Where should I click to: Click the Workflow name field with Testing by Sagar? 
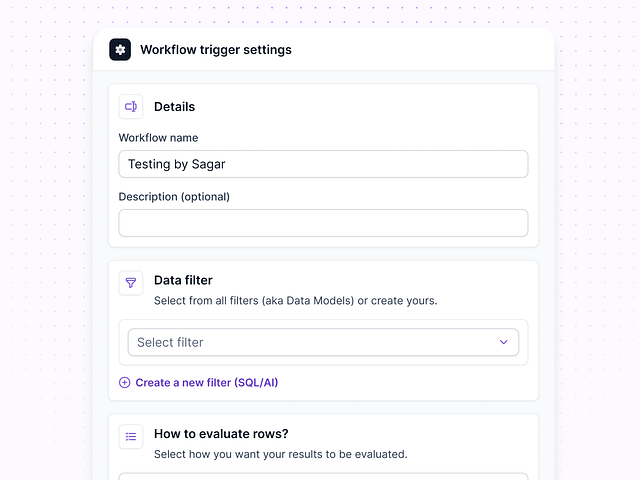point(322,164)
